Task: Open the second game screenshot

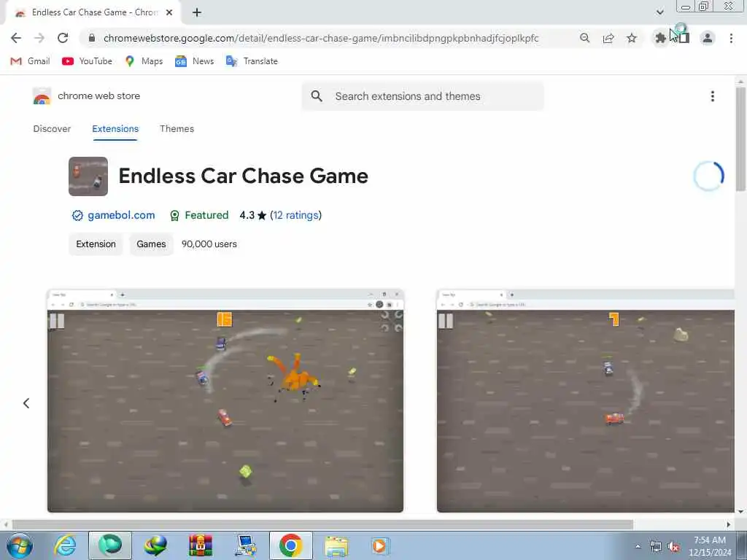Action: [x=586, y=400]
